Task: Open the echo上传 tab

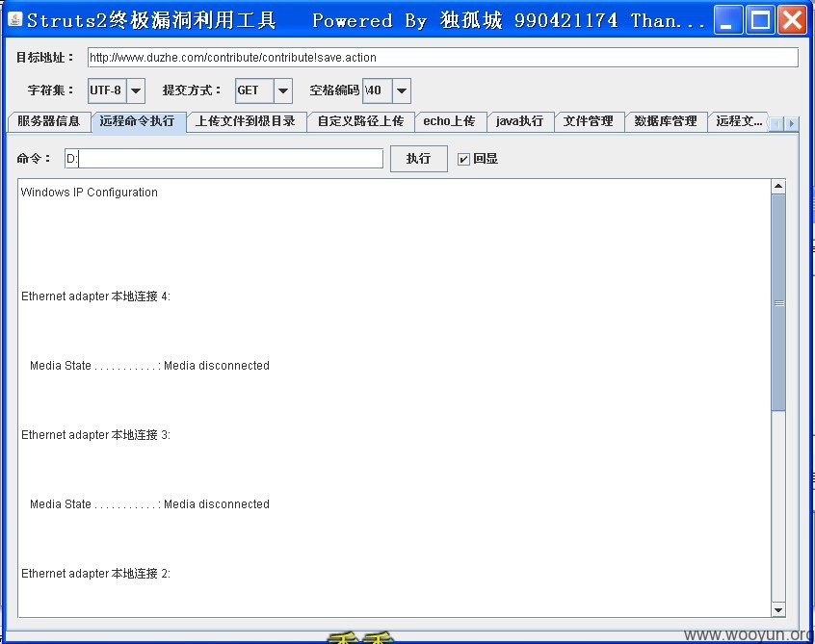Action: click(450, 121)
